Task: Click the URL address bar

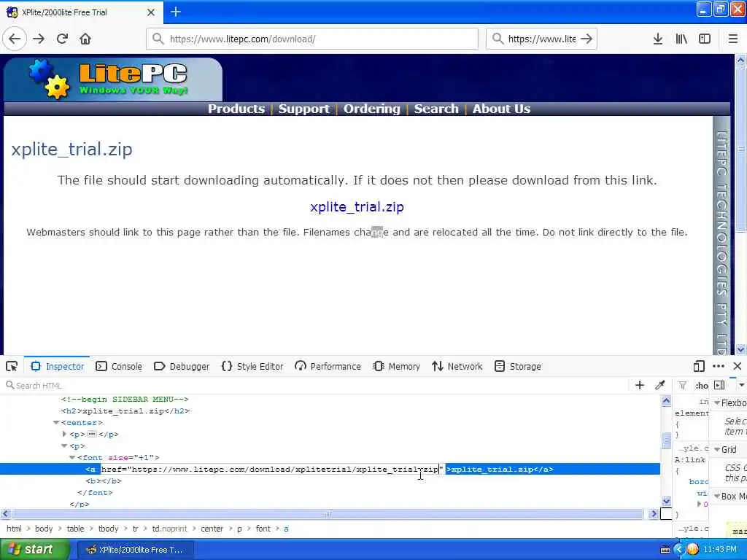Action: click(x=312, y=39)
